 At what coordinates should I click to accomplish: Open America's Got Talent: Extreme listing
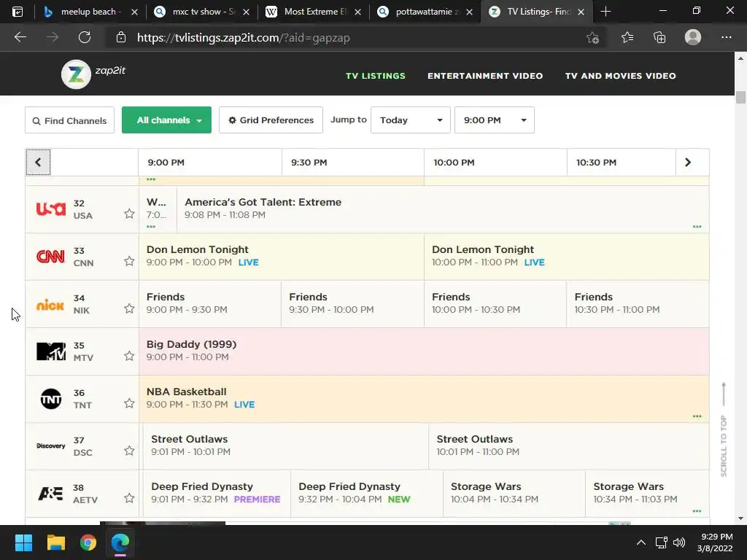click(443, 209)
